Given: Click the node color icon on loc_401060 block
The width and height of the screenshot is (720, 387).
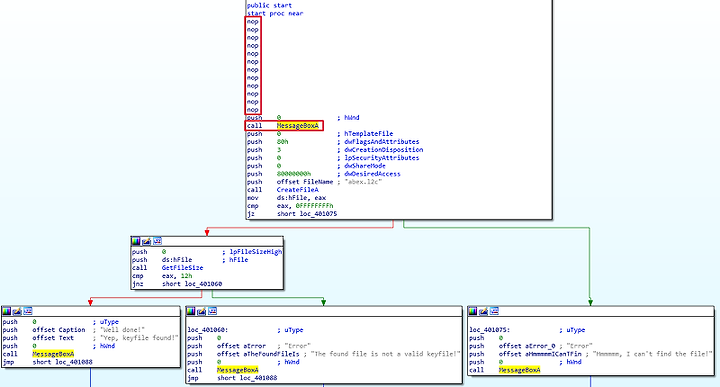Looking at the screenshot, I should coord(191,311).
